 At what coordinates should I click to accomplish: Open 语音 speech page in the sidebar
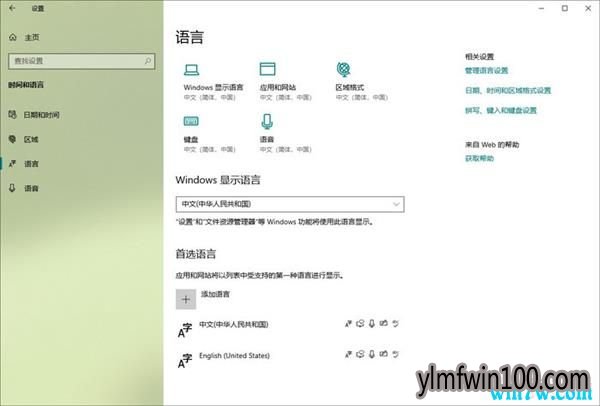pyautogui.click(x=31, y=188)
